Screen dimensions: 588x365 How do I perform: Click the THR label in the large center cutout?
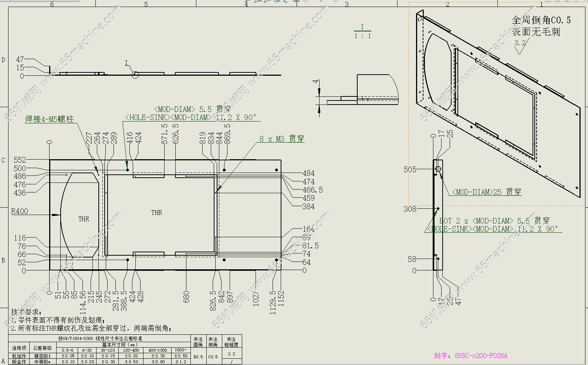[156, 213]
